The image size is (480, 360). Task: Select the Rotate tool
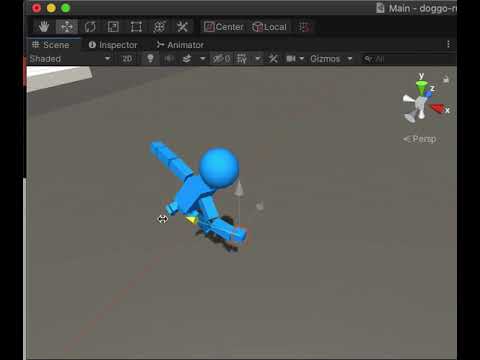[90, 27]
